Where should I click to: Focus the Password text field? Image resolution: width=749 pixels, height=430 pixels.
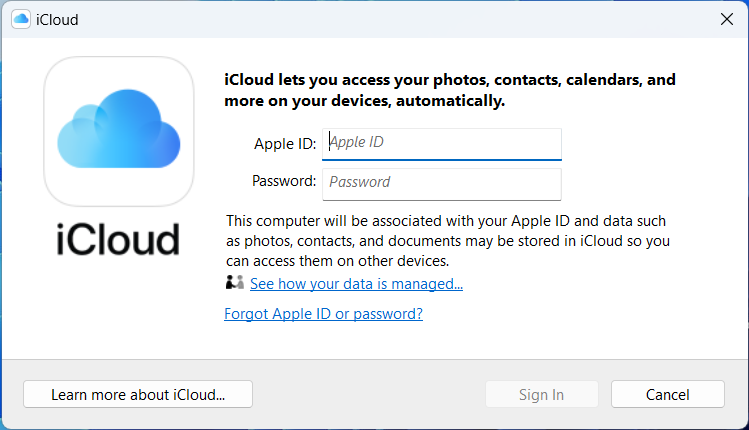coord(442,184)
